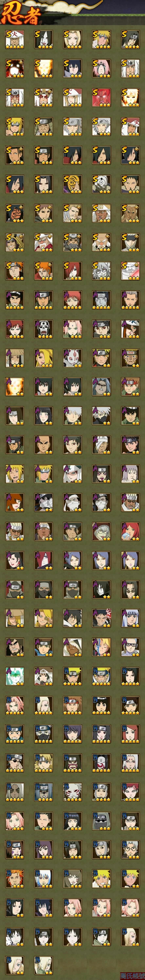Pick the S-rank red-black Sharingan war mask
The height and width of the screenshot is (980, 145).
coord(15,213)
